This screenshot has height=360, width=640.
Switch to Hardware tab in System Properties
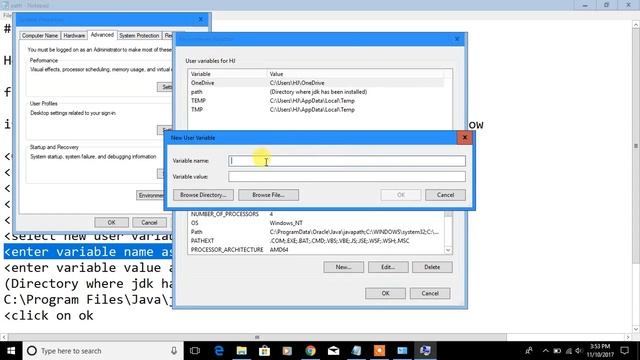pyautogui.click(x=74, y=36)
